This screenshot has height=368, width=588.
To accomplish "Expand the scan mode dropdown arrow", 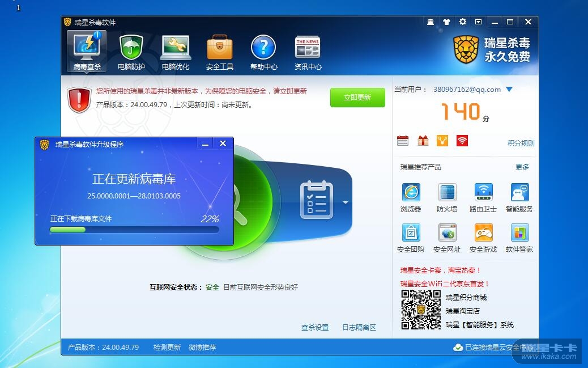I will pos(346,202).
